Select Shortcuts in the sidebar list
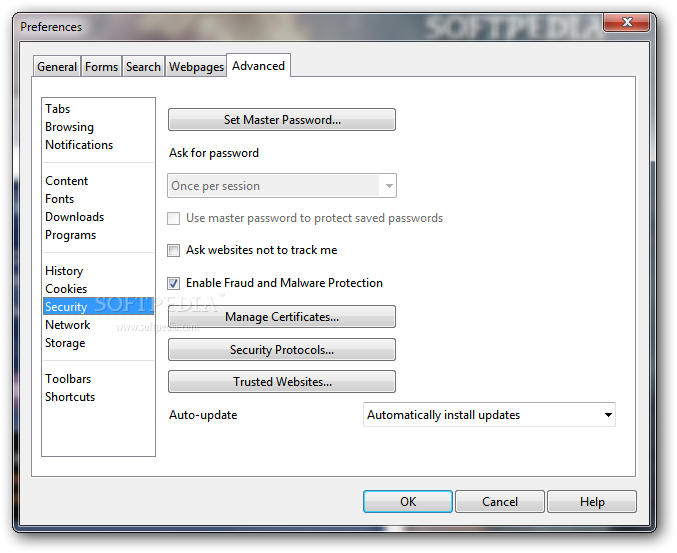Image resolution: width=677 pixels, height=553 pixels. pos(98,397)
